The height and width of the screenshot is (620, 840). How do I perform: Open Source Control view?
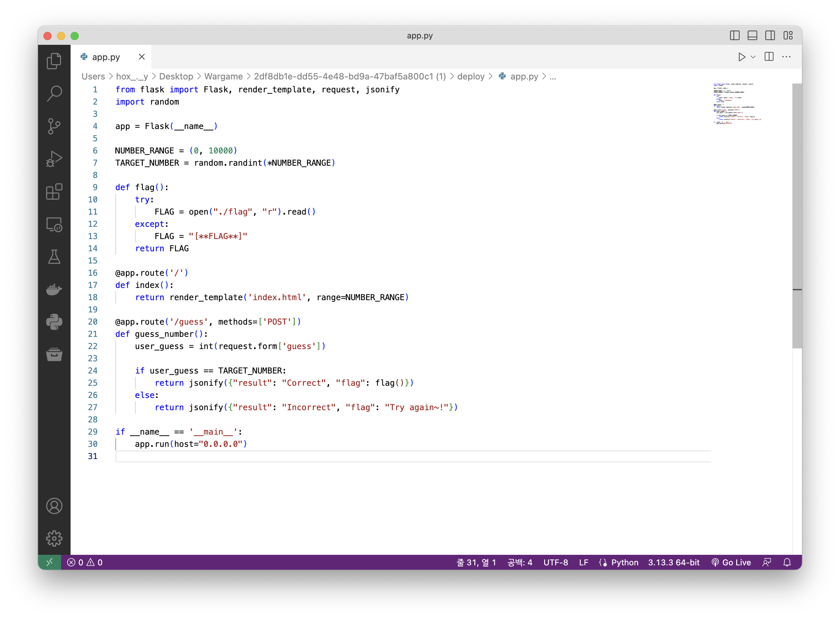pyautogui.click(x=54, y=126)
